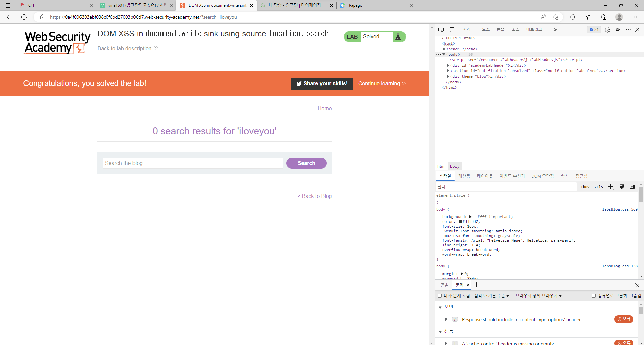Follow Continue learning link
This screenshot has width=644, height=345.
(x=382, y=84)
